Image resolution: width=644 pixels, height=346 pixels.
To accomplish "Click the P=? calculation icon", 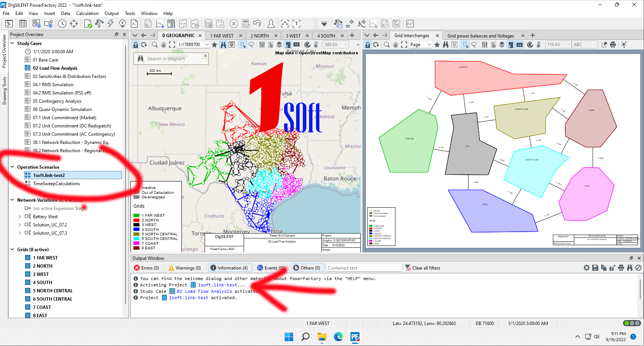I will click(x=410, y=24).
